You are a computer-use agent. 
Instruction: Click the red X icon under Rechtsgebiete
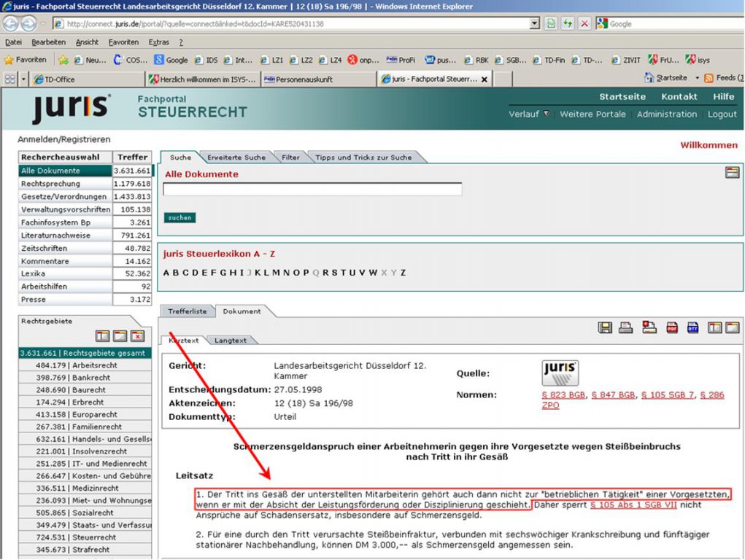pyautogui.click(x=137, y=336)
